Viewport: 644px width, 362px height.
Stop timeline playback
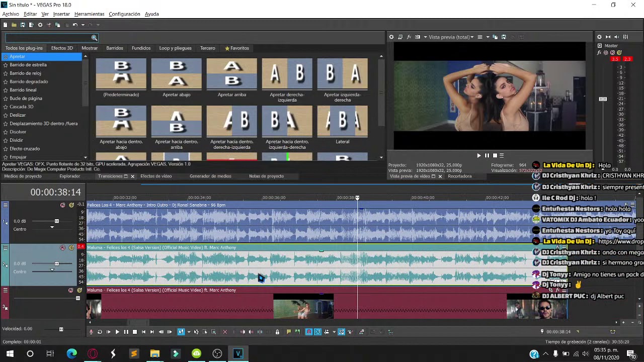pyautogui.click(x=135, y=332)
